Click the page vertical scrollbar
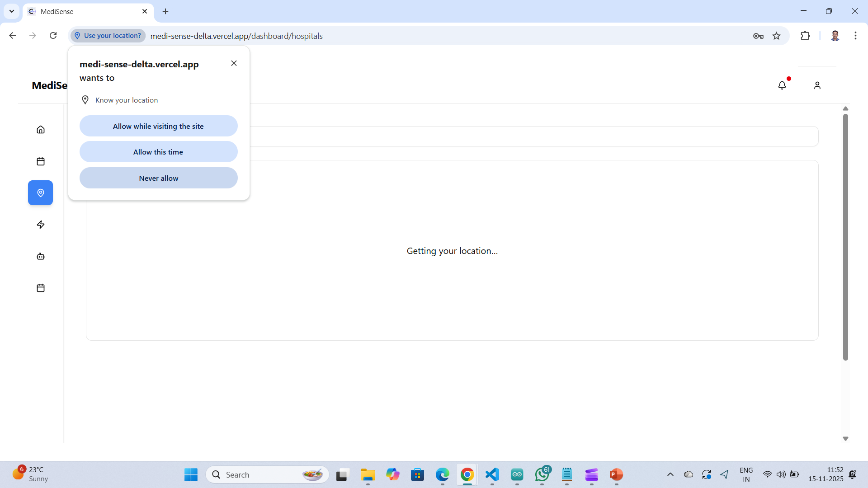The width and height of the screenshot is (868, 488). 845,237
